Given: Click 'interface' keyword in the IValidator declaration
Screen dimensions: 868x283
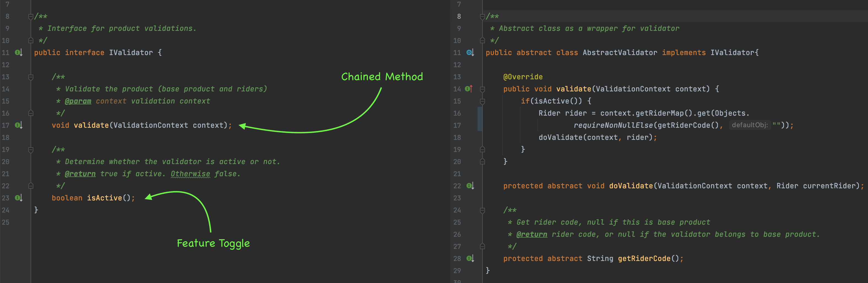Looking at the screenshot, I should point(85,53).
